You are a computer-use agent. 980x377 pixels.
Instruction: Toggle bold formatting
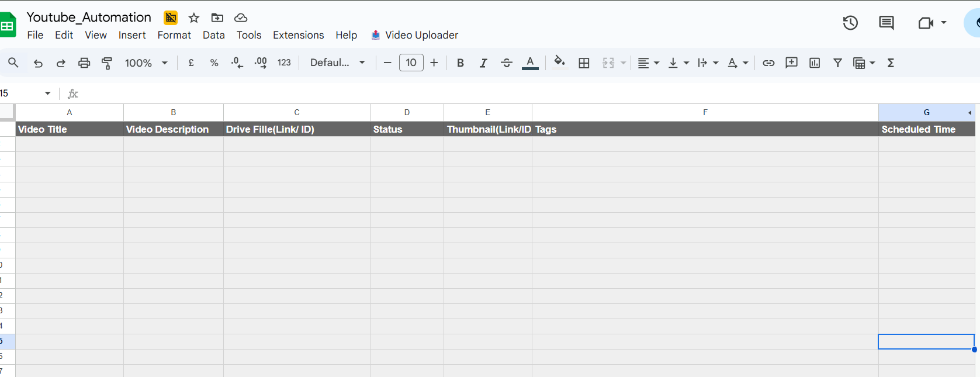pyautogui.click(x=460, y=63)
